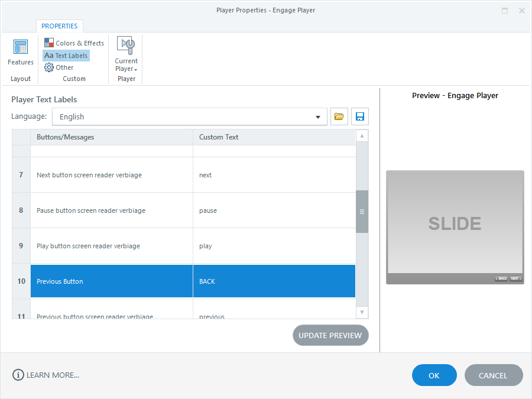Image resolution: width=532 pixels, height=399 pixels.
Task: Confirm with the OK button
Action: point(434,375)
